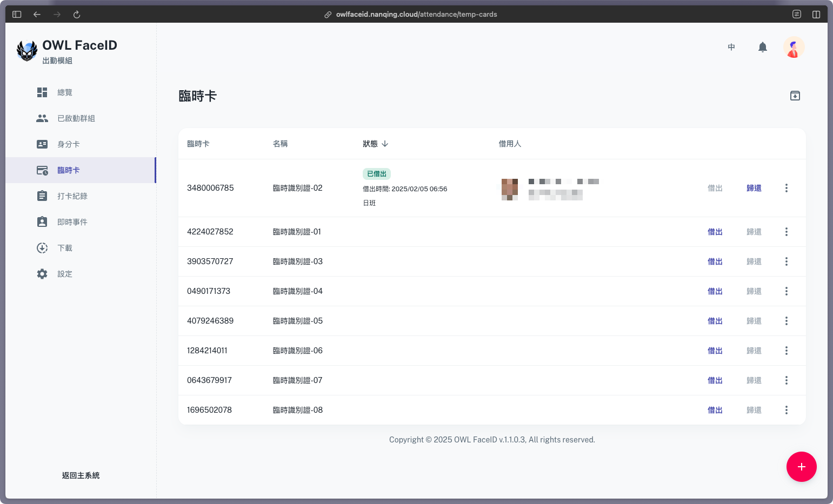The width and height of the screenshot is (833, 504).
Task: Open 打卡紀錄 in the sidebar
Action: 72,196
